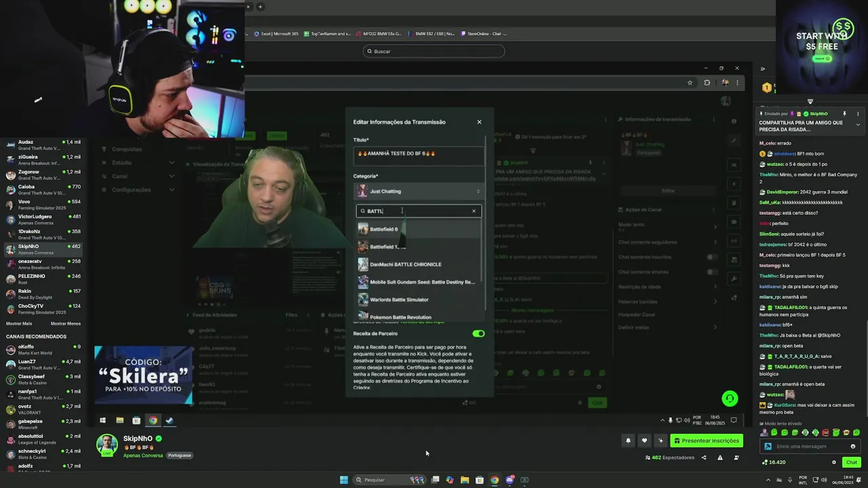Click the wrench tools icon in dashboard sidebar
Viewport: 868px width, 488px height.
point(734,279)
